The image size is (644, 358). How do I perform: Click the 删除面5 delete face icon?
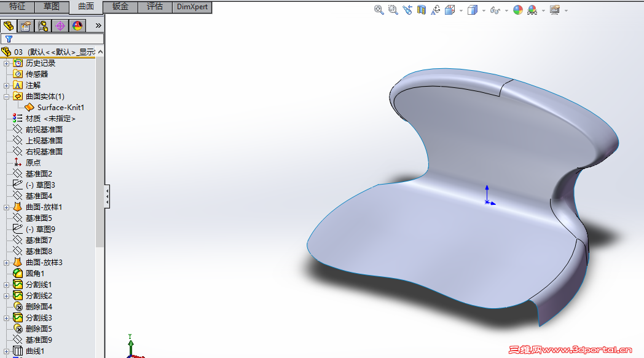coord(18,329)
